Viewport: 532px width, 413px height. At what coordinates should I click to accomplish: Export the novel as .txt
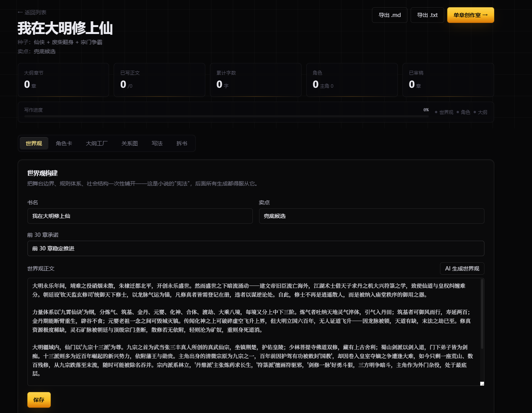[427, 15]
